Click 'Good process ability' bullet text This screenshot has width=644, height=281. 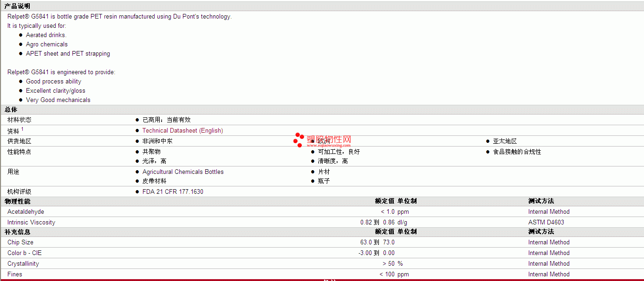(53, 82)
